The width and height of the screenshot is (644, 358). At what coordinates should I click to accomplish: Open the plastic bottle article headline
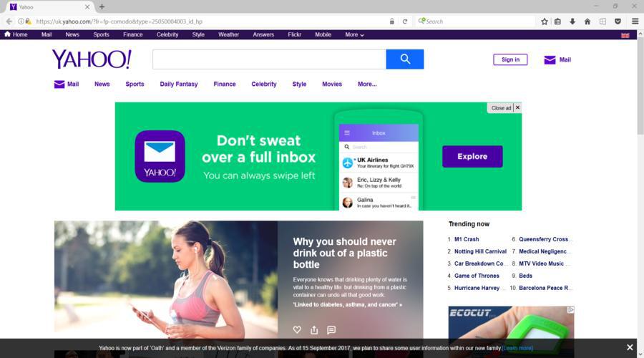pos(345,253)
